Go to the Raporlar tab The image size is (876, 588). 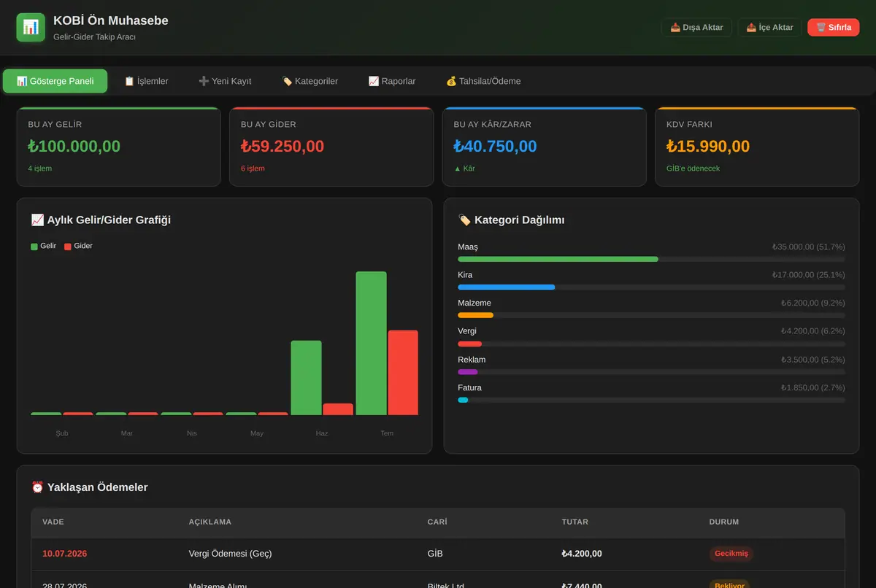pos(392,81)
